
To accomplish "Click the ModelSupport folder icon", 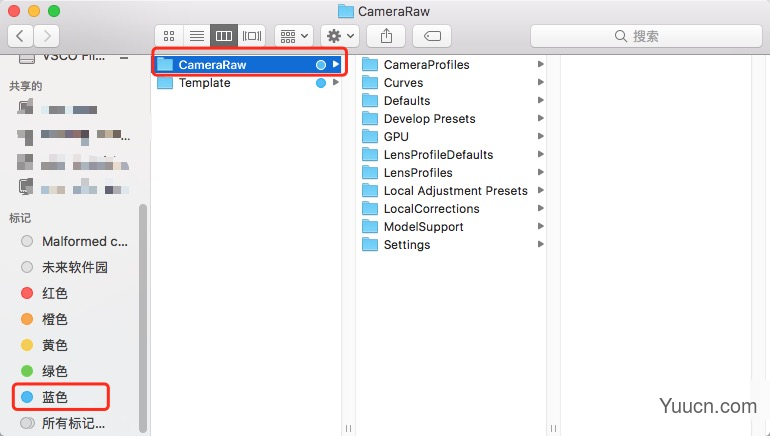I will (370, 226).
